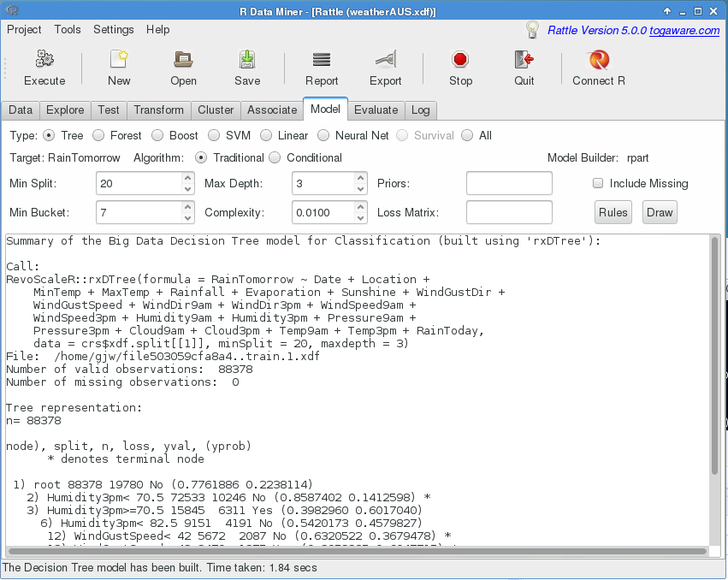Click the Execute gears icon

(44, 60)
